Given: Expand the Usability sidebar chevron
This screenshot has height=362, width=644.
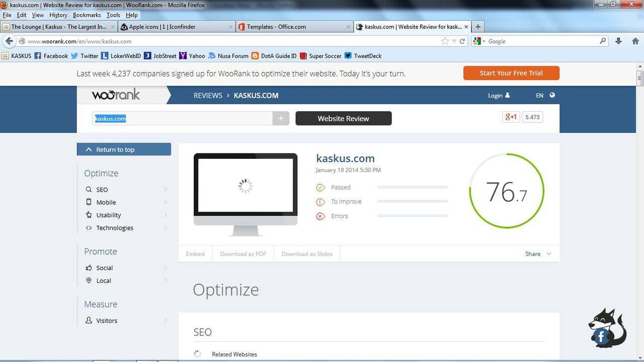Looking at the screenshot, I should point(166,215).
